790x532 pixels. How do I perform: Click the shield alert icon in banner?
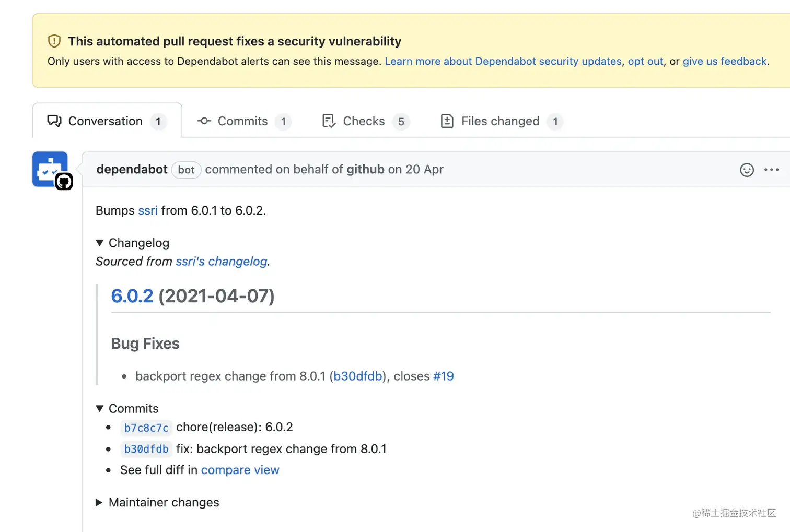point(54,41)
